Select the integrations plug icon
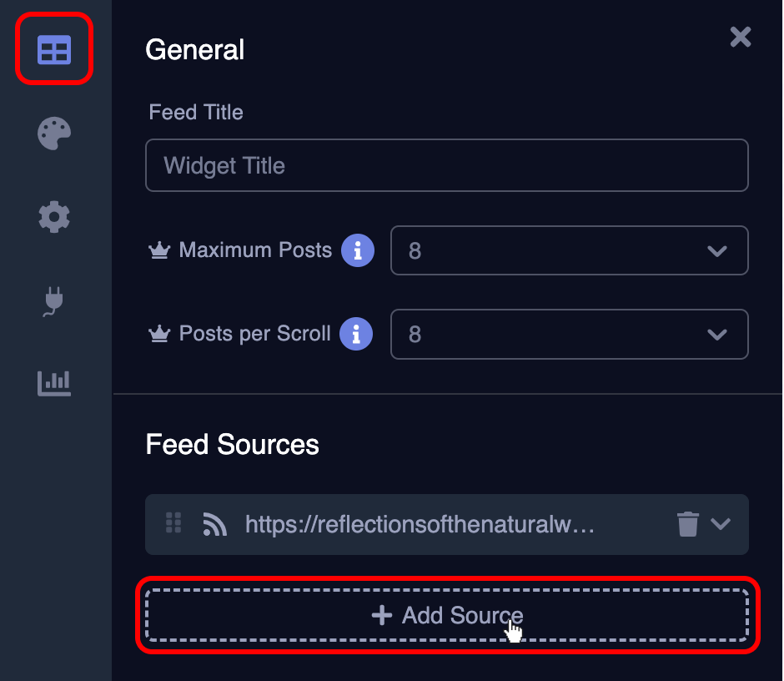The image size is (784, 681). pos(53,301)
